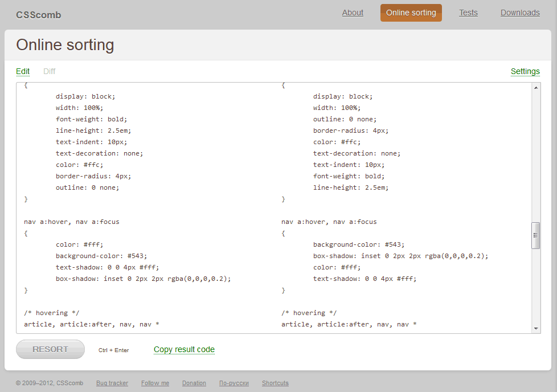The height and width of the screenshot is (392, 557).
Task: Open the Donation footer link
Action: coord(194,383)
